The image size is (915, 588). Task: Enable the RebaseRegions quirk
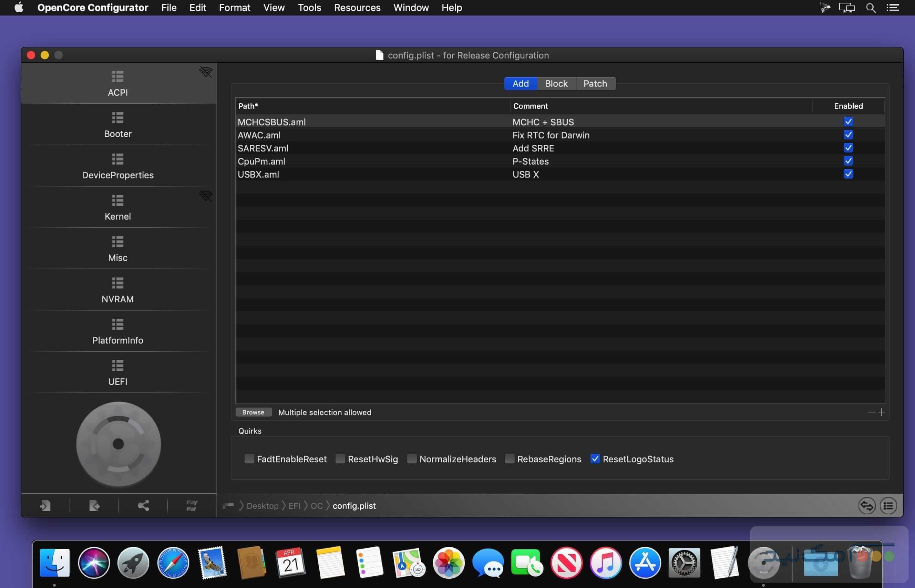point(510,459)
